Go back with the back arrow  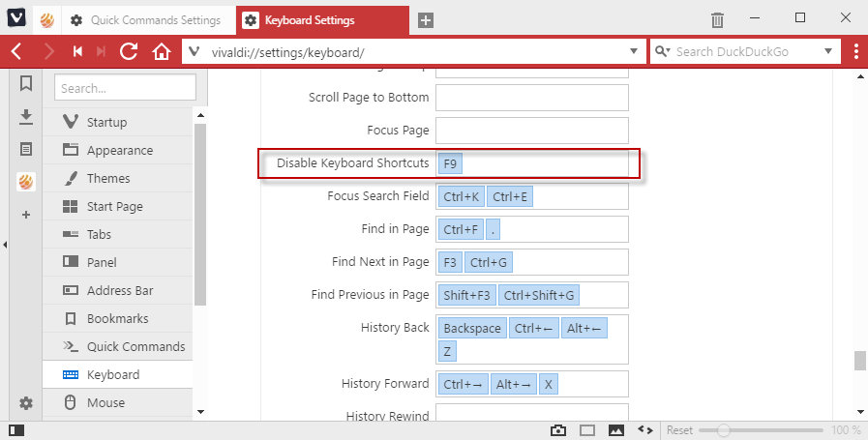coord(16,52)
